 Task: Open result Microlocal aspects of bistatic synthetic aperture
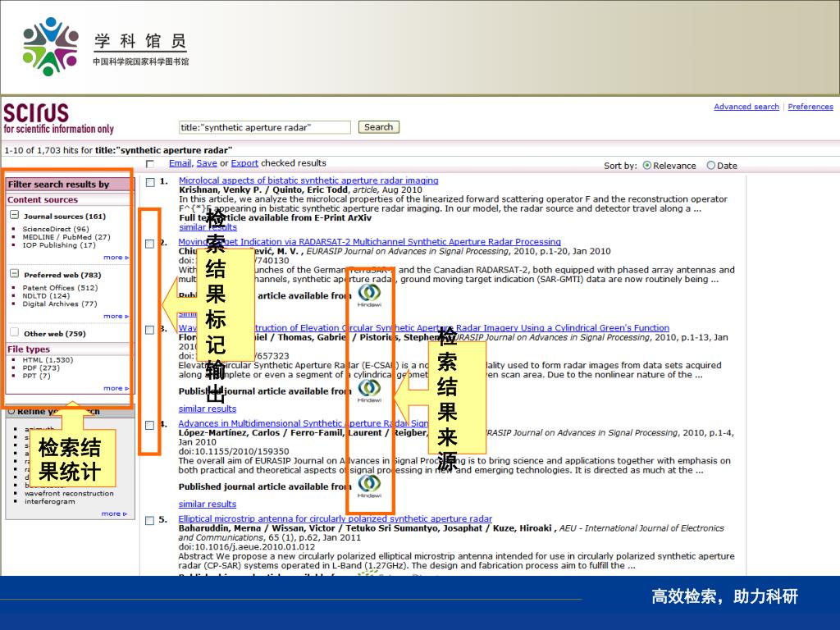(x=308, y=180)
